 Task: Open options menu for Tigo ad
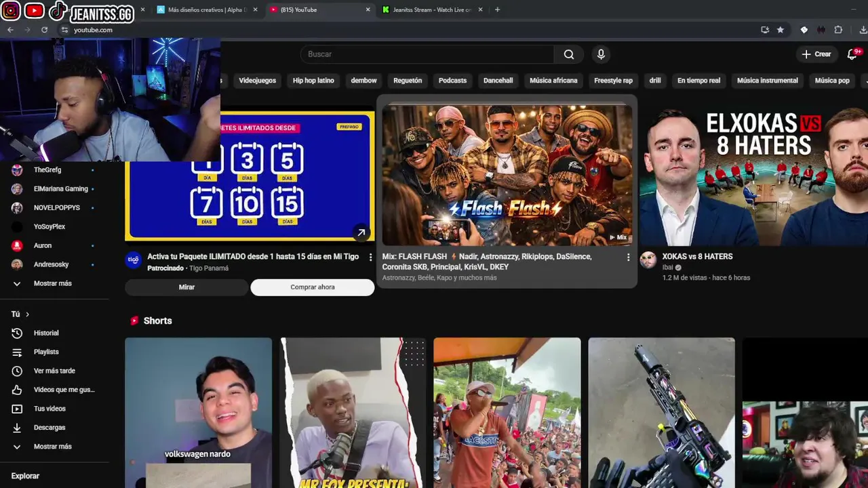[370, 257]
